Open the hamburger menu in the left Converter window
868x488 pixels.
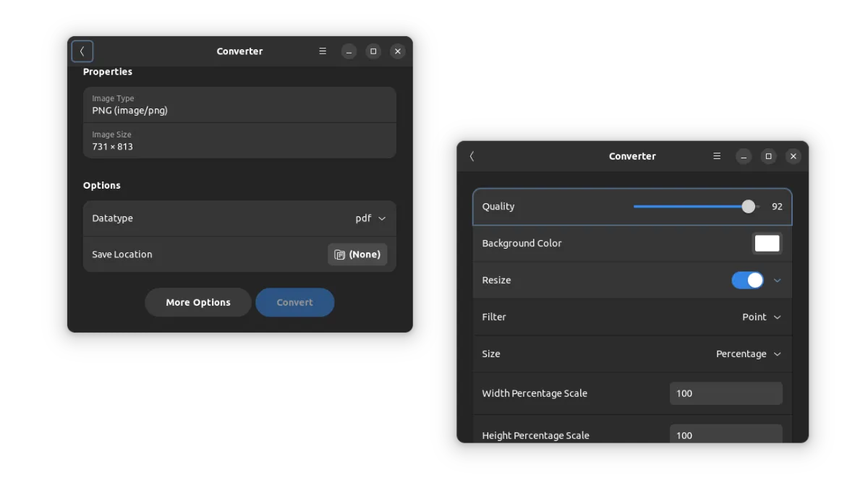click(323, 51)
